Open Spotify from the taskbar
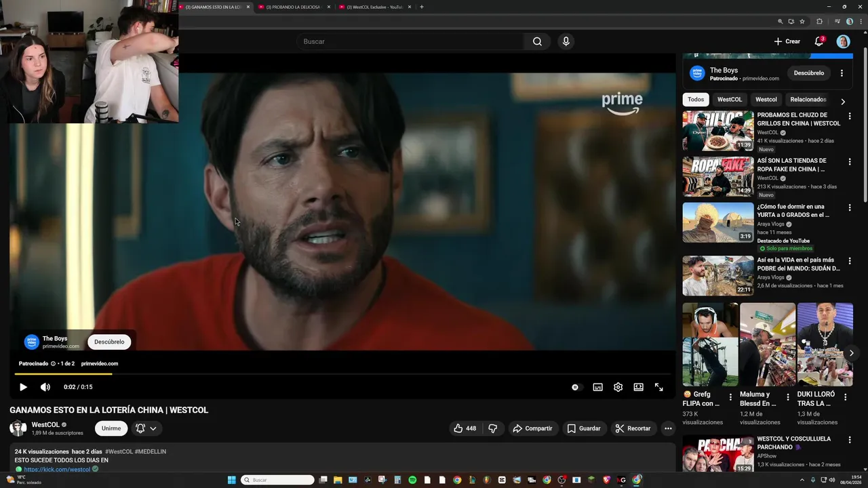 click(x=412, y=480)
